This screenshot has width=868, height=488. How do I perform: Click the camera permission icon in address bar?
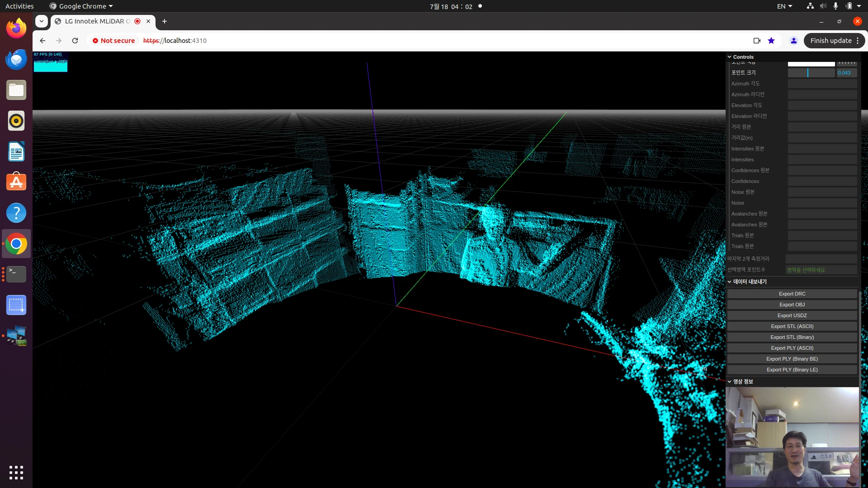coord(757,41)
